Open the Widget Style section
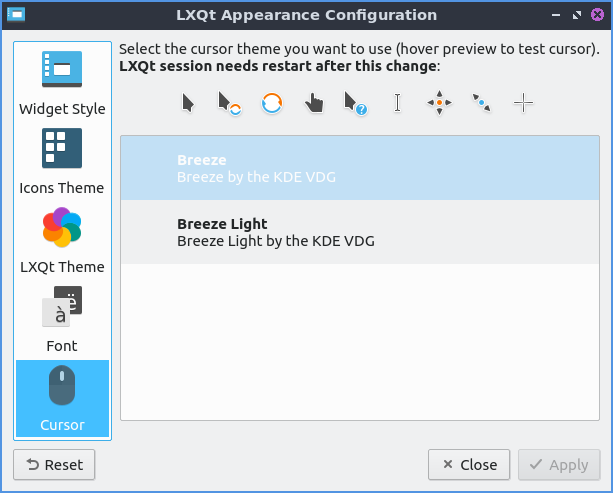The width and height of the screenshot is (613, 493). click(x=62, y=83)
